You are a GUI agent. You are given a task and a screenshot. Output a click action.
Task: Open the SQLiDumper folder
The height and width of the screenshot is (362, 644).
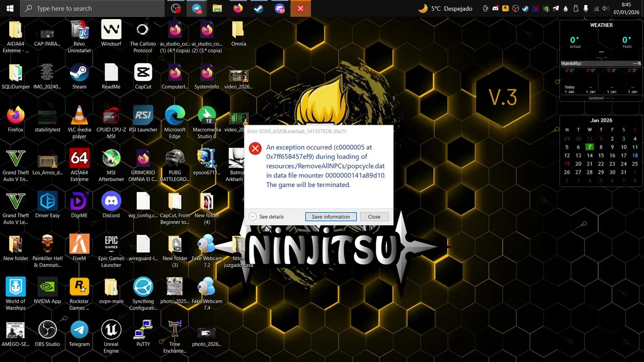click(x=16, y=76)
